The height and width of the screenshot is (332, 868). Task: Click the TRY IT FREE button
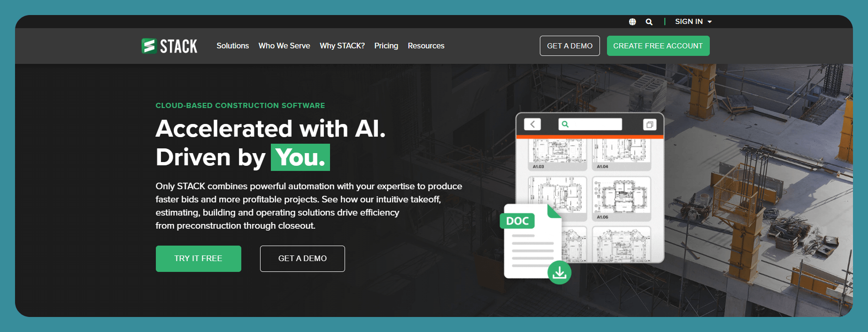(x=199, y=259)
